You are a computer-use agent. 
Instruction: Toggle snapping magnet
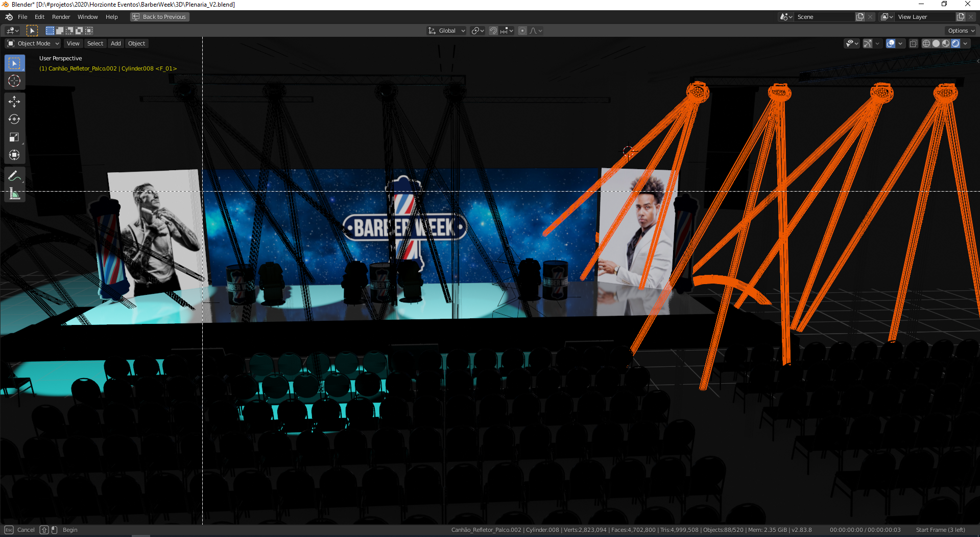coord(493,31)
